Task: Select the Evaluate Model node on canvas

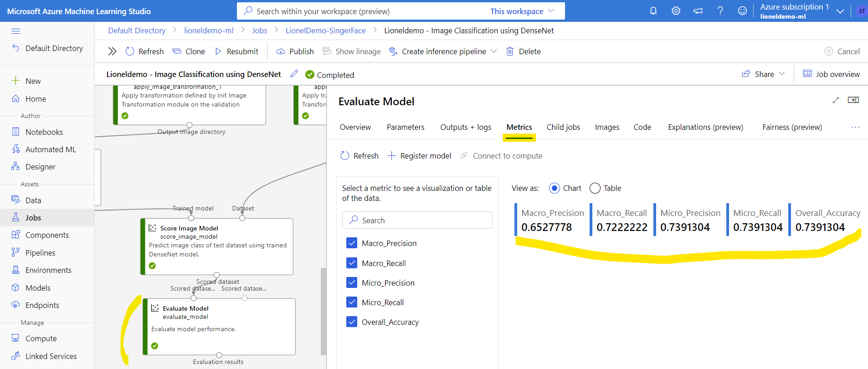Action: pos(219,327)
